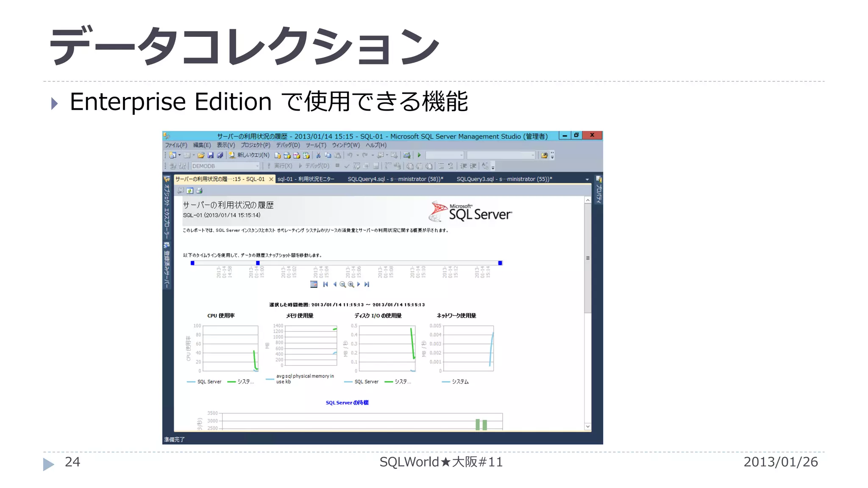Viewport: 868px width, 488px height.
Task: Click the report Refresh icon
Action: pyautogui.click(x=190, y=191)
